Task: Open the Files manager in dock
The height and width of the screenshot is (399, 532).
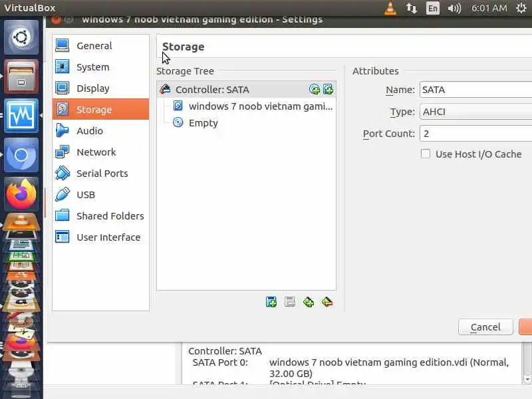Action: point(21,76)
